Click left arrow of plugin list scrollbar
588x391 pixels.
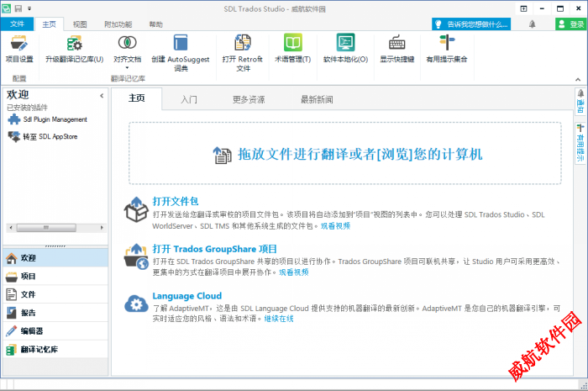10,228
